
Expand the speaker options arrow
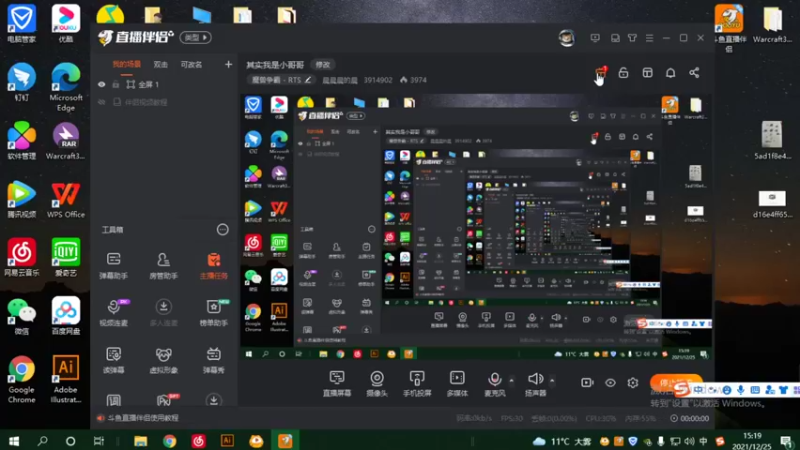coord(552,380)
